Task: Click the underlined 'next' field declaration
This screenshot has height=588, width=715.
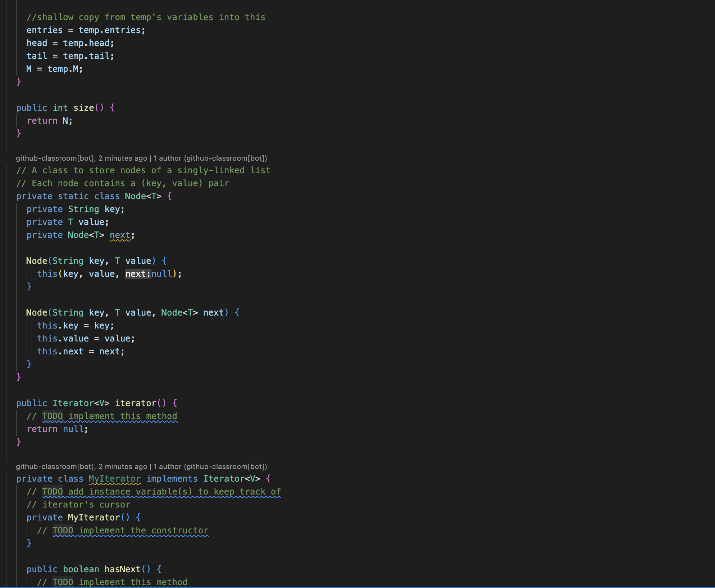Action: [120, 235]
